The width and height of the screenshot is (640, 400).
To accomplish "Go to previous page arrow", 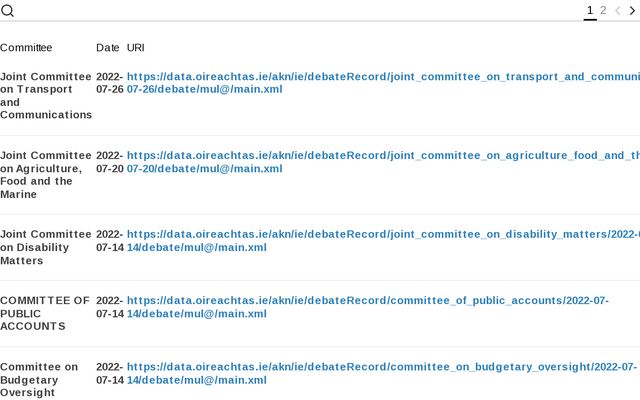I will [x=618, y=11].
